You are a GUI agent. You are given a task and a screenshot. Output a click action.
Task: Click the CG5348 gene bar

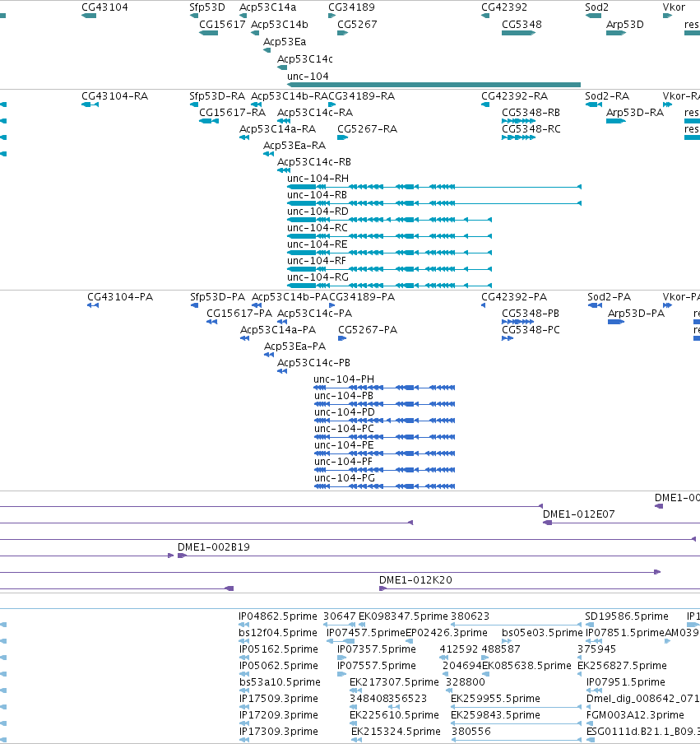tap(518, 33)
